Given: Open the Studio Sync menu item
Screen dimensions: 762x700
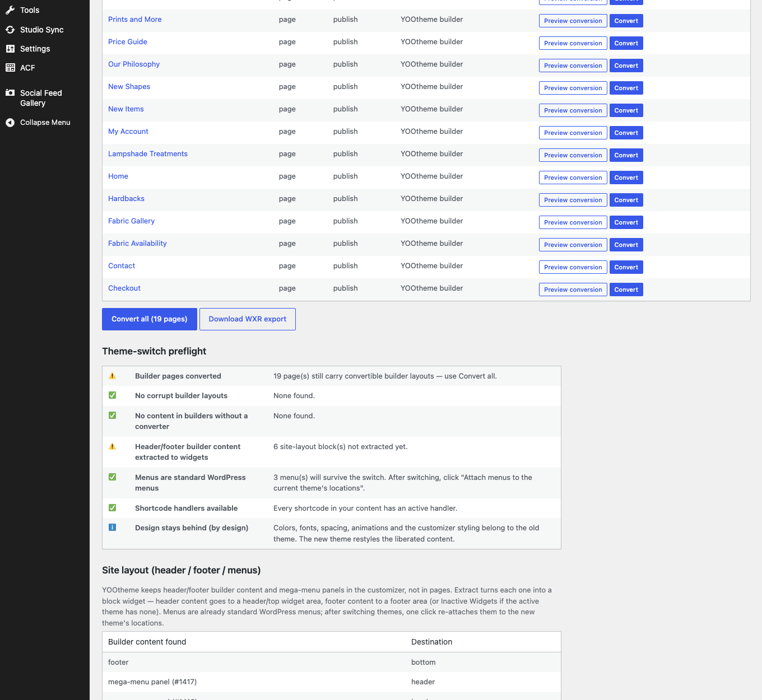Looking at the screenshot, I should pyautogui.click(x=45, y=30).
